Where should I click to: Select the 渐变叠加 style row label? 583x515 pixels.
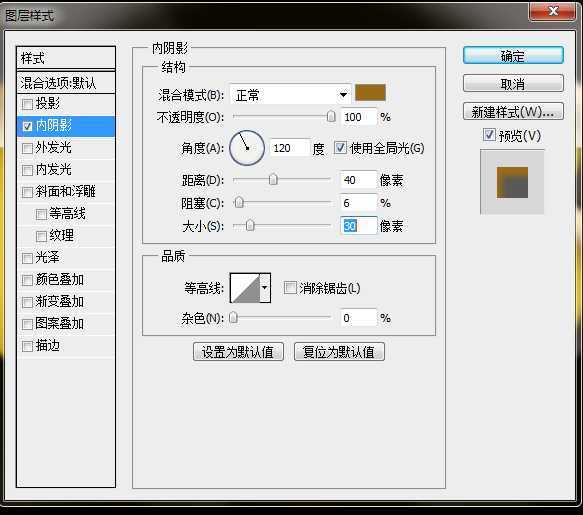coord(59,302)
